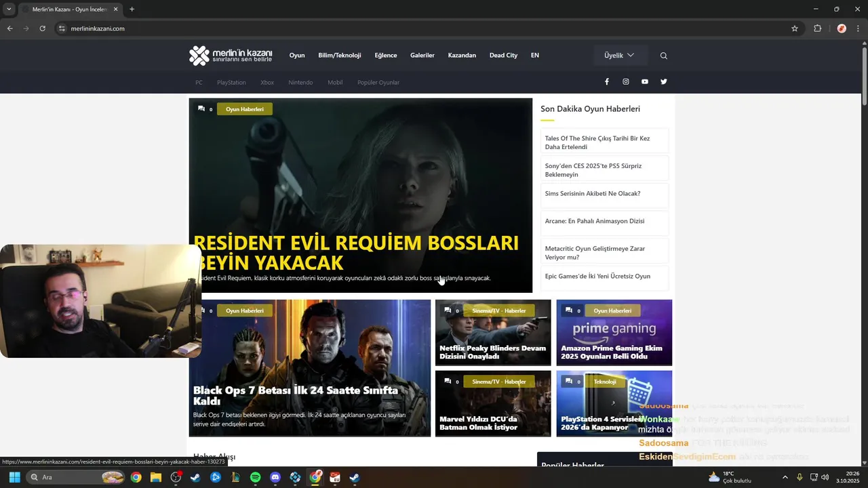This screenshot has height=488, width=868.
Task: Open League of Legends taskbar icon
Action: coord(235,477)
